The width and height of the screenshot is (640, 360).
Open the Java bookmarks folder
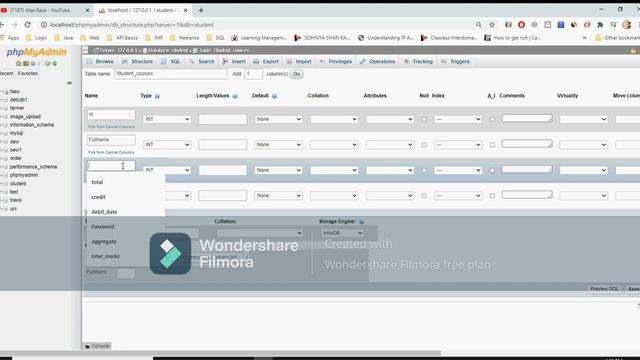point(64,38)
